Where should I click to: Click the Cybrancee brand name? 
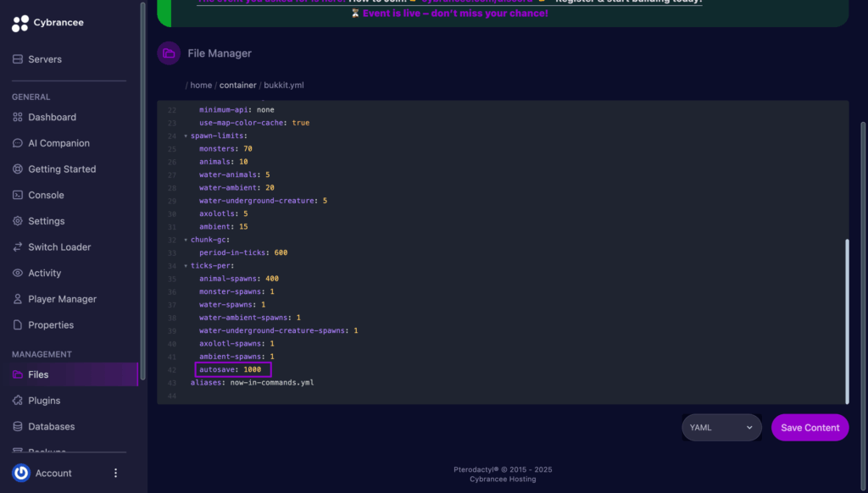pyautogui.click(x=58, y=23)
